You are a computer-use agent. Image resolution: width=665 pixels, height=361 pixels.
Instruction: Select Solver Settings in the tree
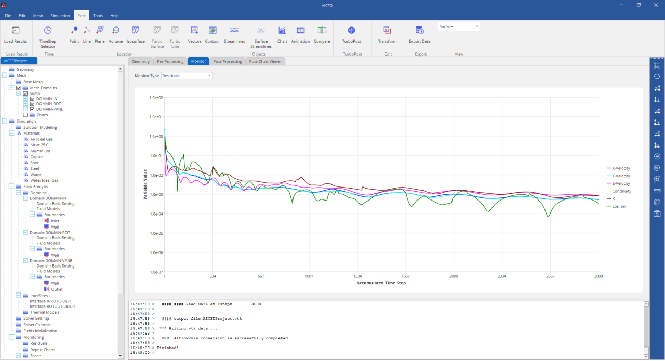[36, 318]
